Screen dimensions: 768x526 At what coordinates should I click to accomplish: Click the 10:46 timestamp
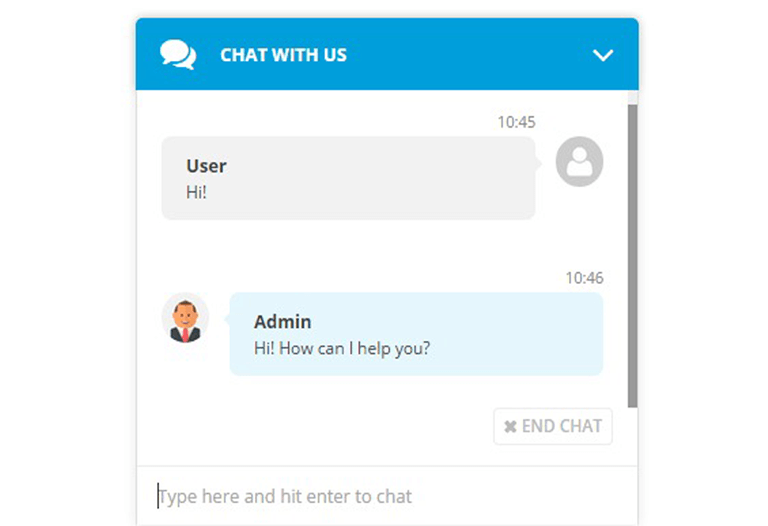[584, 278]
